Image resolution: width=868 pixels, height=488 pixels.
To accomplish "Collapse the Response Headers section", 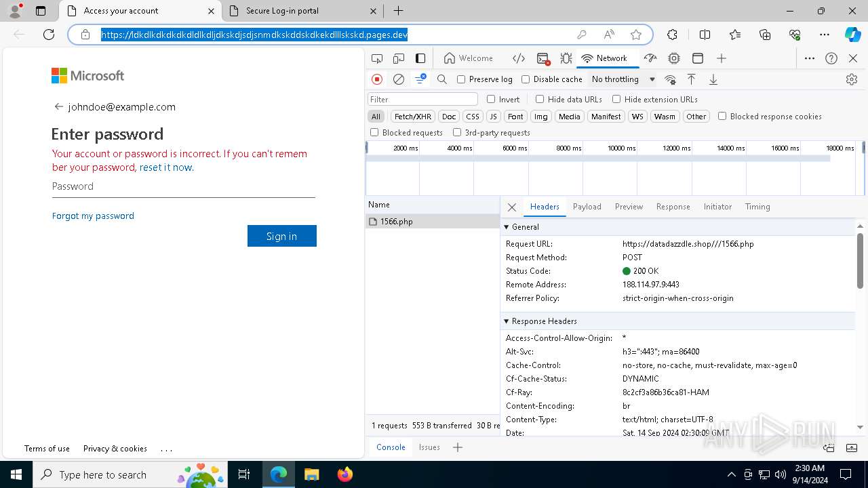I will pyautogui.click(x=506, y=321).
